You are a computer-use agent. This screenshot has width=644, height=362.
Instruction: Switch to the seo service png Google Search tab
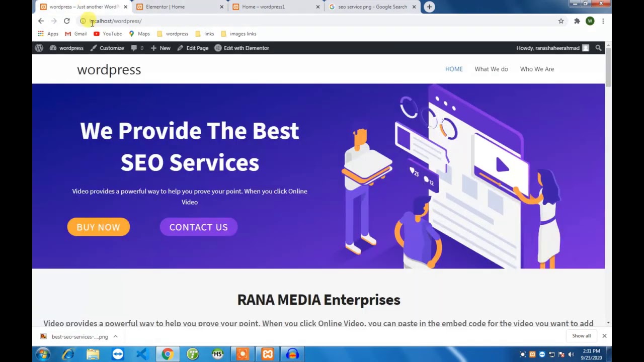[373, 7]
